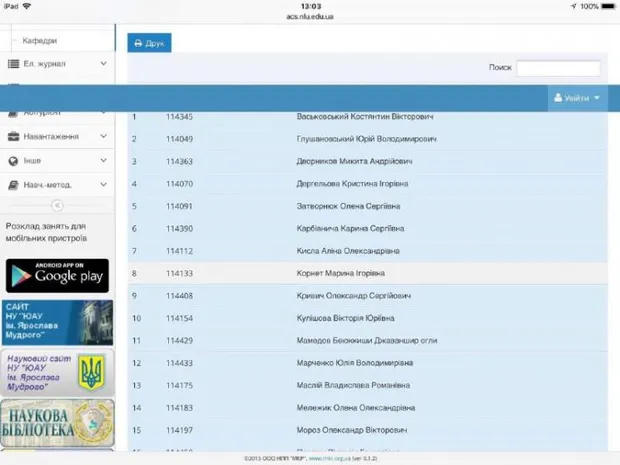This screenshot has height=465, width=620.
Task: Click the Навантаження briefcase icon
Action: 13,136
